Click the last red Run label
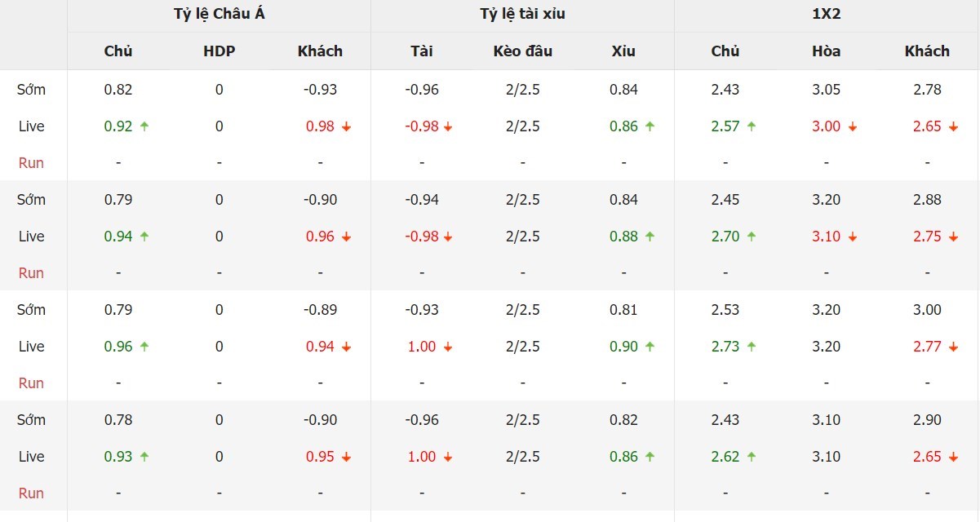 (x=31, y=493)
